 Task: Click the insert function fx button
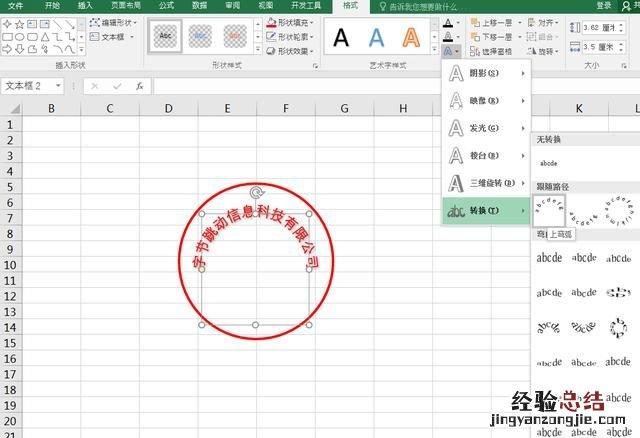coord(140,86)
